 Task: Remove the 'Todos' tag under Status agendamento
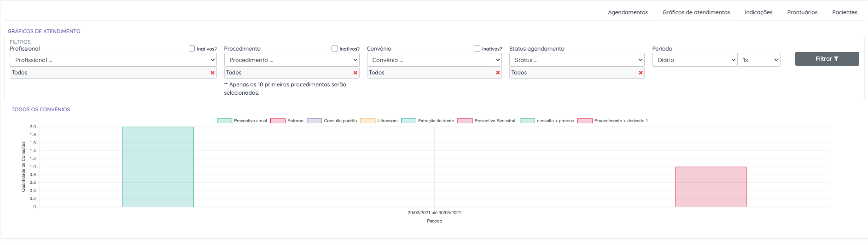(x=641, y=73)
